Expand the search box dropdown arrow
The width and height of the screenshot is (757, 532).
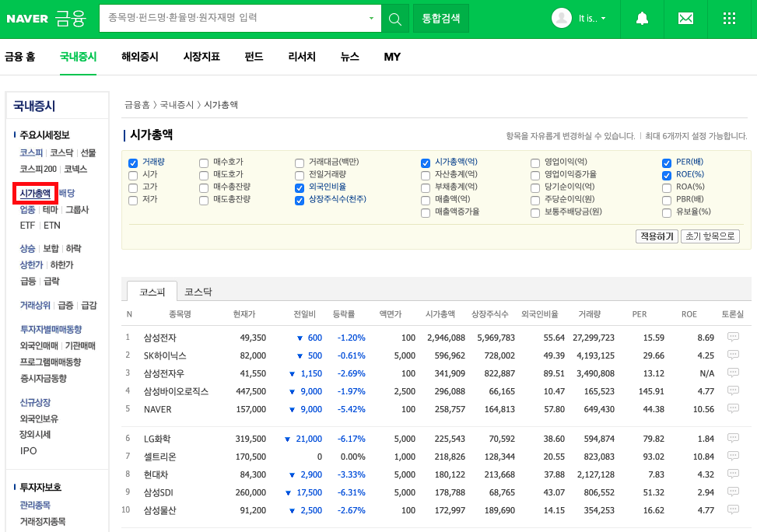tap(371, 19)
